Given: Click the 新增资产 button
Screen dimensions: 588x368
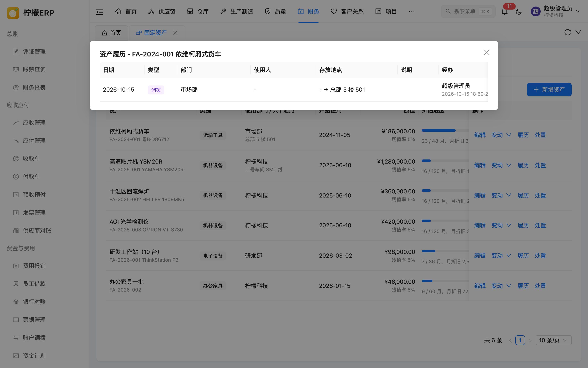Looking at the screenshot, I should (549, 90).
